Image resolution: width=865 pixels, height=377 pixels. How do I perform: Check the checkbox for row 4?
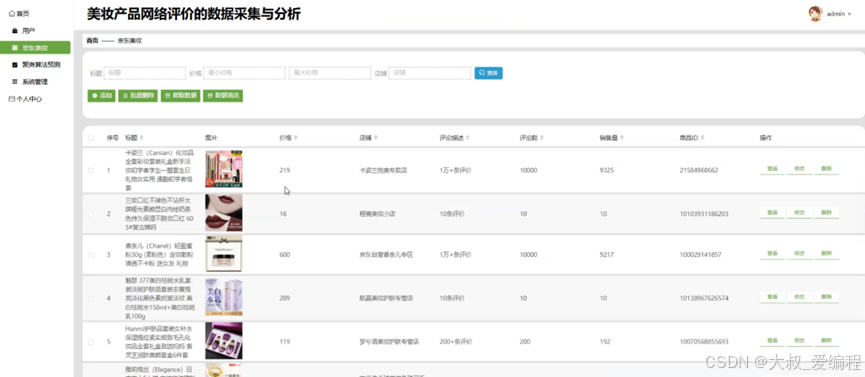(91, 298)
